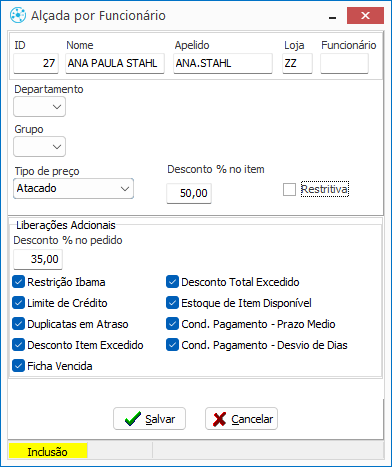Screen dimensions: 392x467
Task: Uncheck Estoque de Item Disponível
Action: pyautogui.click(x=172, y=303)
